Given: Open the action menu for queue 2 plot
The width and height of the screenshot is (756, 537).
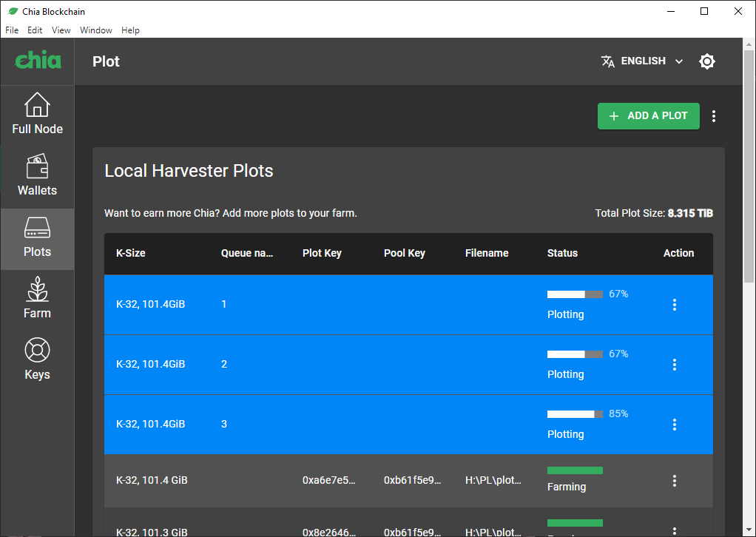Looking at the screenshot, I should pyautogui.click(x=675, y=365).
